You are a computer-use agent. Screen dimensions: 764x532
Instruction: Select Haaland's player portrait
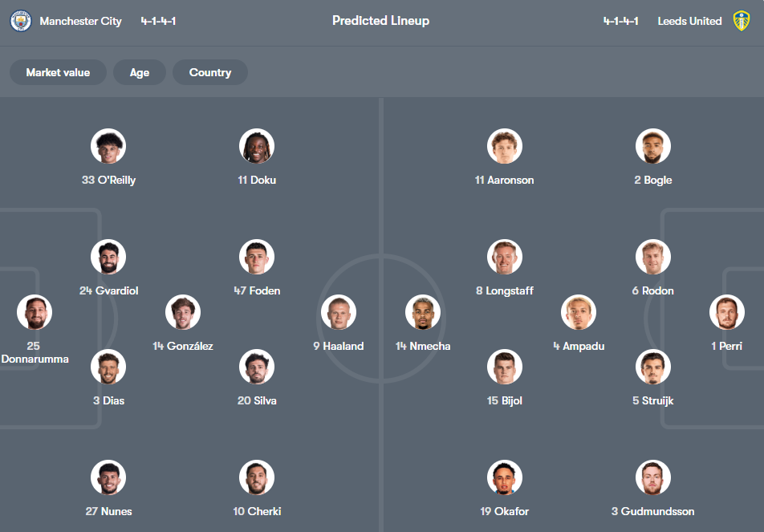point(339,312)
